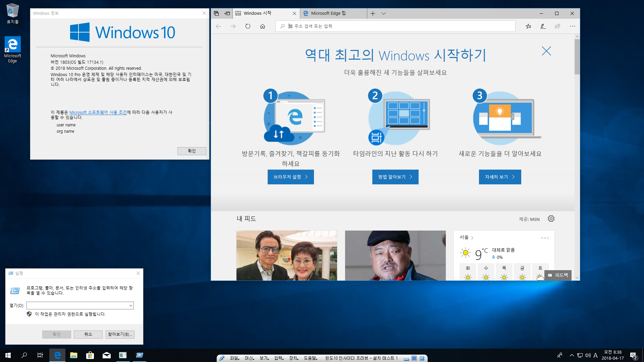Viewport: 644px width, 362px height.
Task: Click the Edge address bar
Action: (x=395, y=26)
